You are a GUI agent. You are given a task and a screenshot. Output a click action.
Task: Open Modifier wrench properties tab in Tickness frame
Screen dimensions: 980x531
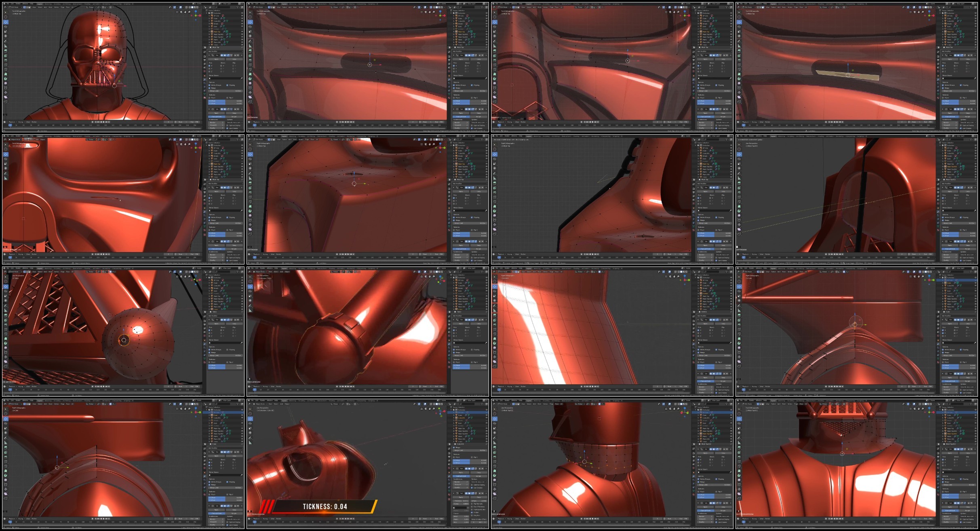449,476
